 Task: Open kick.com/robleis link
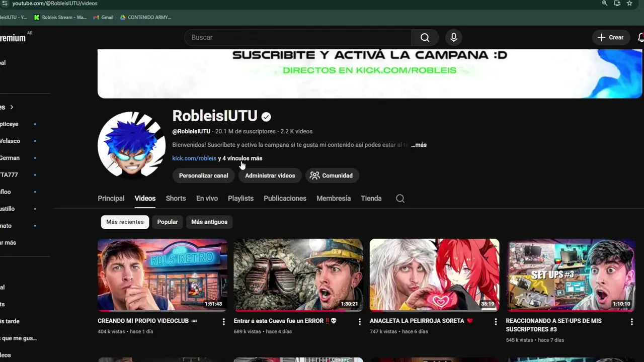click(194, 158)
